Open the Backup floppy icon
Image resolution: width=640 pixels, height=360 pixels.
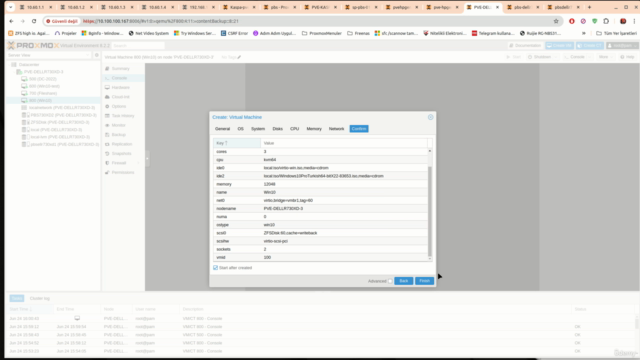point(107,135)
